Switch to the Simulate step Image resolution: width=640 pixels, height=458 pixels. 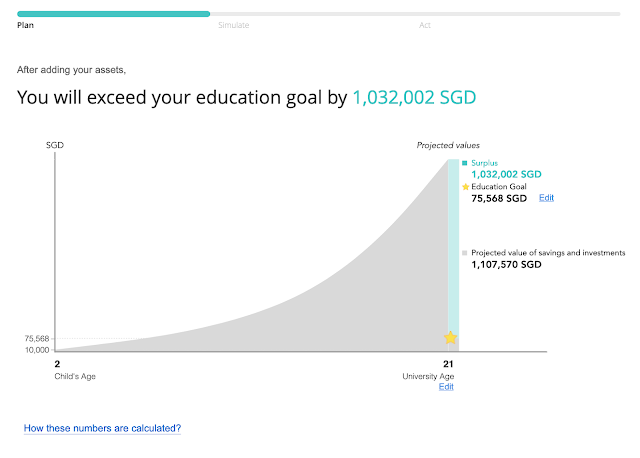pos(233,25)
